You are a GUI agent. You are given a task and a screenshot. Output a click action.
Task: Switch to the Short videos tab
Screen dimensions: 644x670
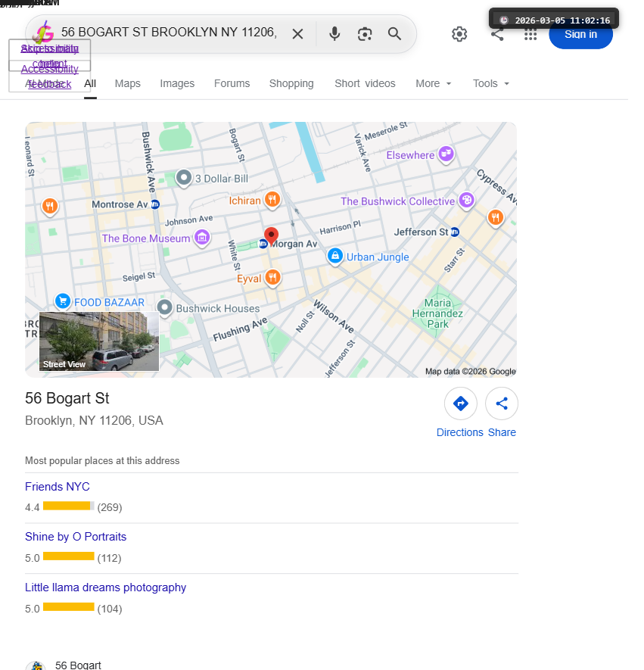pyautogui.click(x=365, y=84)
